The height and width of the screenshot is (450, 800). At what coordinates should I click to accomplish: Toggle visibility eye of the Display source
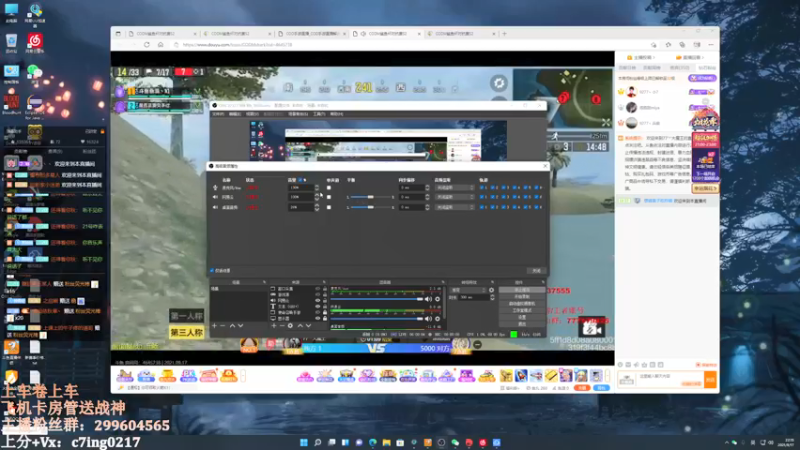317,318
